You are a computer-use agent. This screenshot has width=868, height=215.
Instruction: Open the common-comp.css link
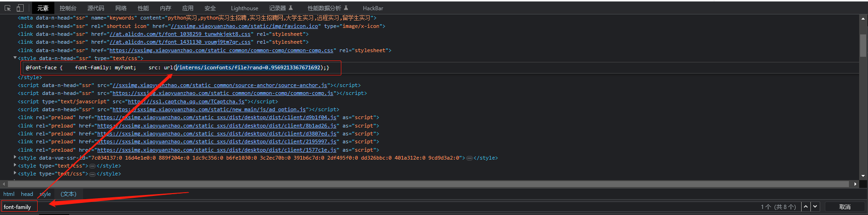221,50
